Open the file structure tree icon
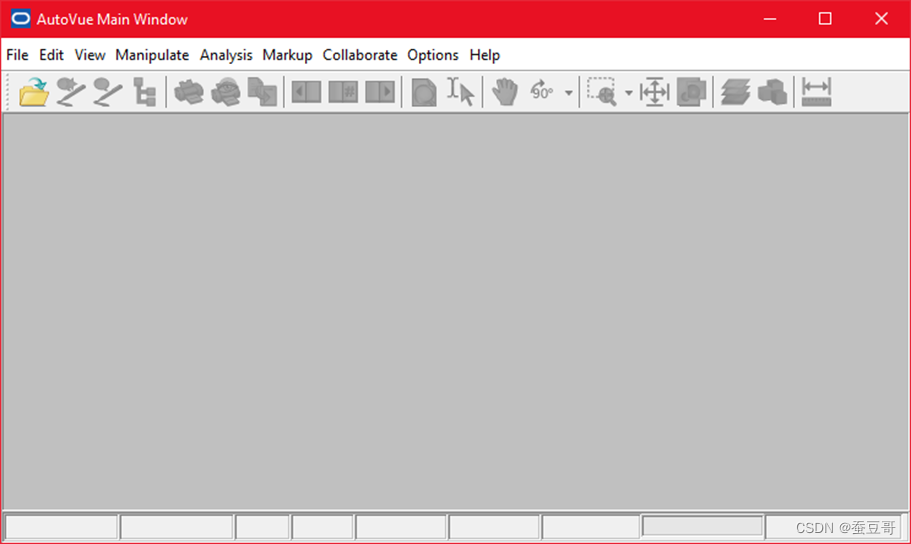The height and width of the screenshot is (544, 911). 144,92
